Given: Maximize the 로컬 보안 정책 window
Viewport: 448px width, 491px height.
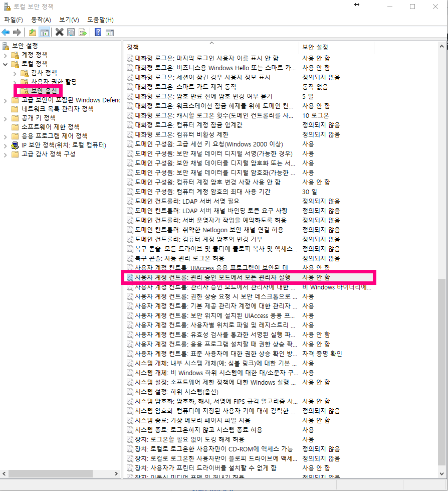Looking at the screenshot, I should pos(412,7).
